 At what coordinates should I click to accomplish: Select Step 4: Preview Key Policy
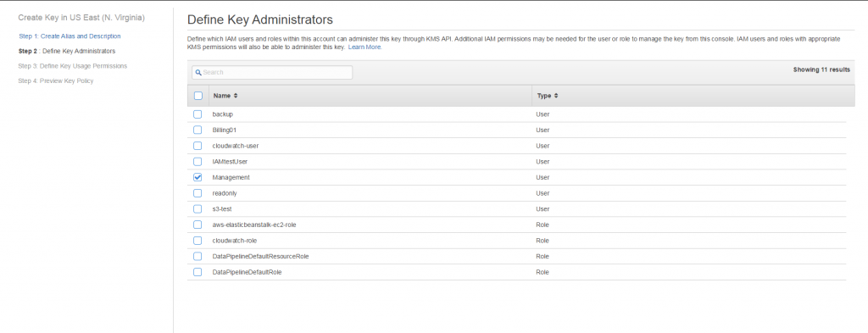click(56, 80)
